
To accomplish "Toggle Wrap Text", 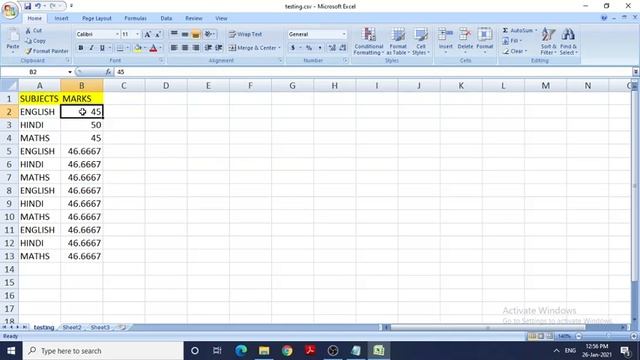I will coord(246,34).
